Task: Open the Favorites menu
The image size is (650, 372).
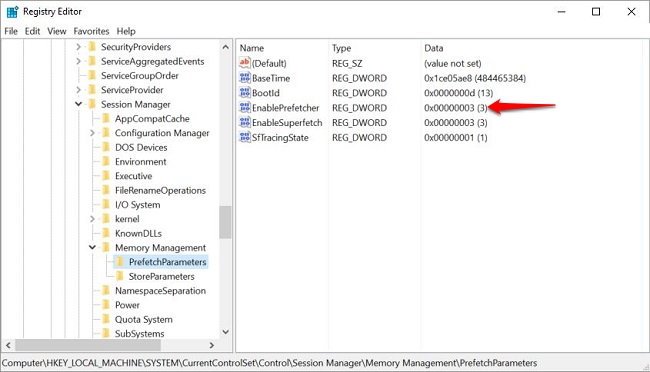Action: (x=91, y=31)
